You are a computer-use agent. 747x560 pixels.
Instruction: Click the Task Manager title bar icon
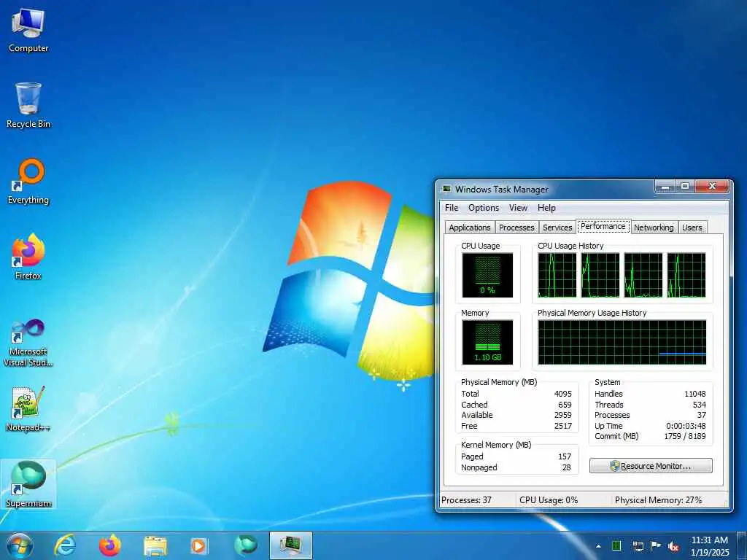click(446, 189)
